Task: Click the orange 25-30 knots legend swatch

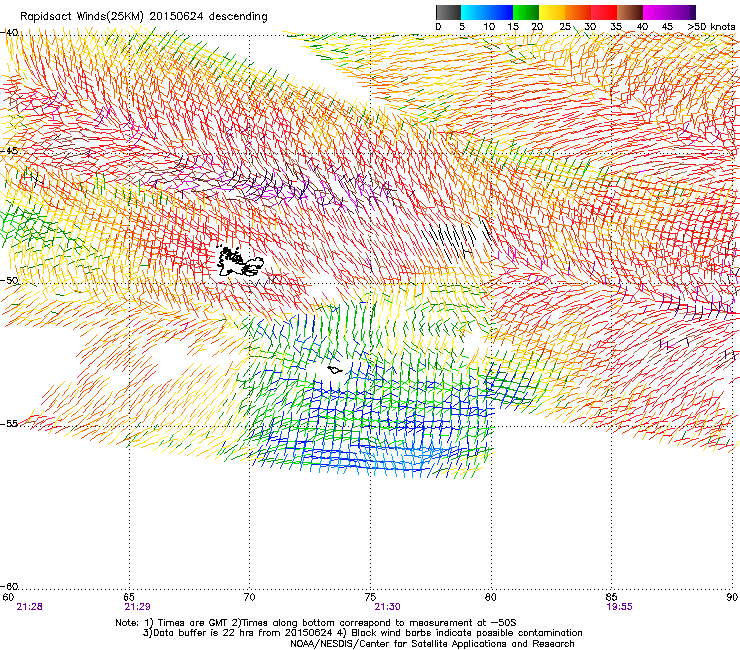Action: pos(578,12)
